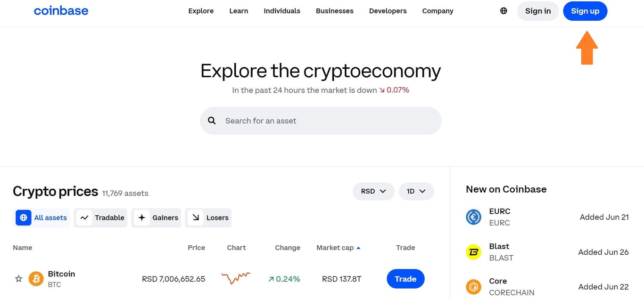Click the Coinbase logo

61,10
